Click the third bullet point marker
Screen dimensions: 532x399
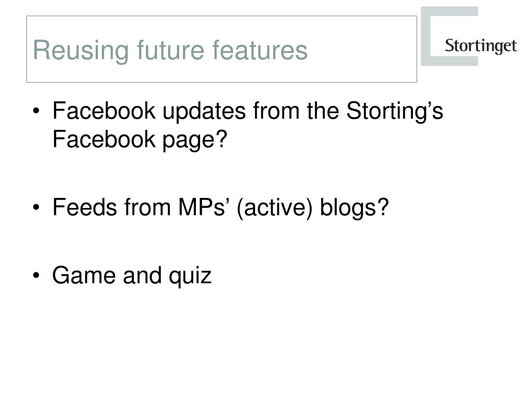pos(36,275)
